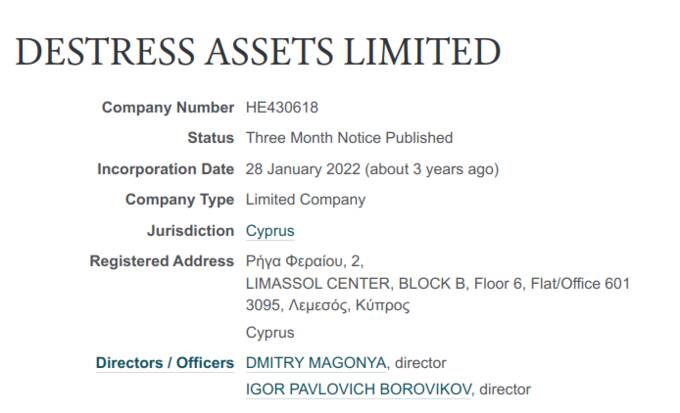Open IGOR PAVLOVICH BOROVIKOV director profile
680x413 pixels.
pos(359,389)
